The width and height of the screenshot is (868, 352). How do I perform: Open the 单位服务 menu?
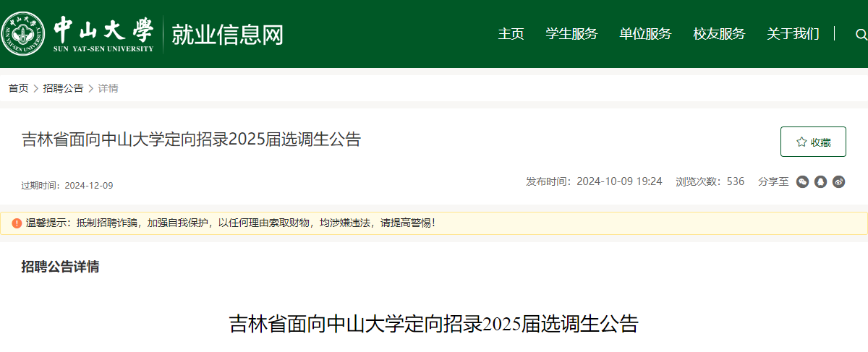pos(645,34)
